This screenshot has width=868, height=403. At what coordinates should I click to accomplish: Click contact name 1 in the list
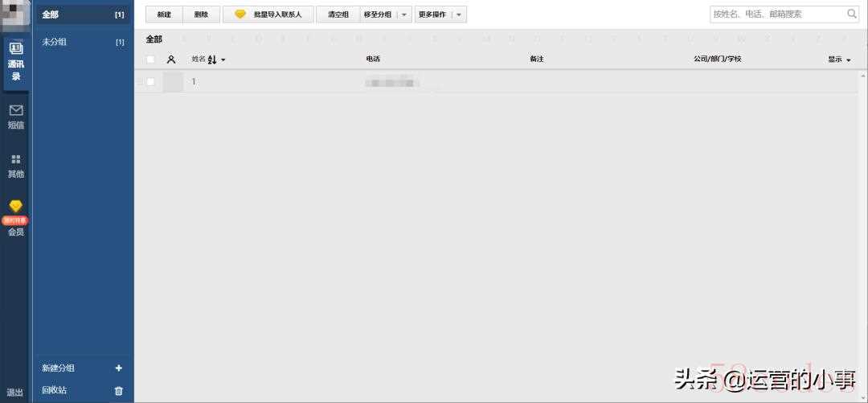[x=194, y=82]
